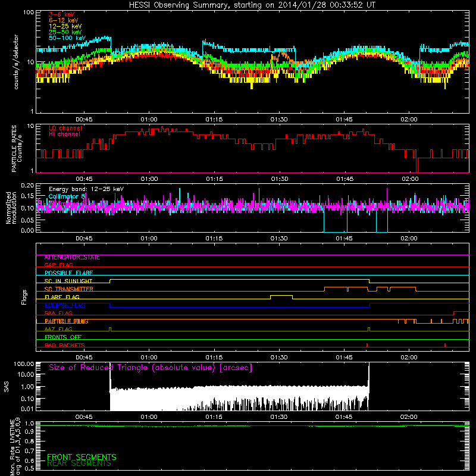The image size is (476, 476).
Task: Click the 100.00 tick on SAS axis
Action: point(24,364)
